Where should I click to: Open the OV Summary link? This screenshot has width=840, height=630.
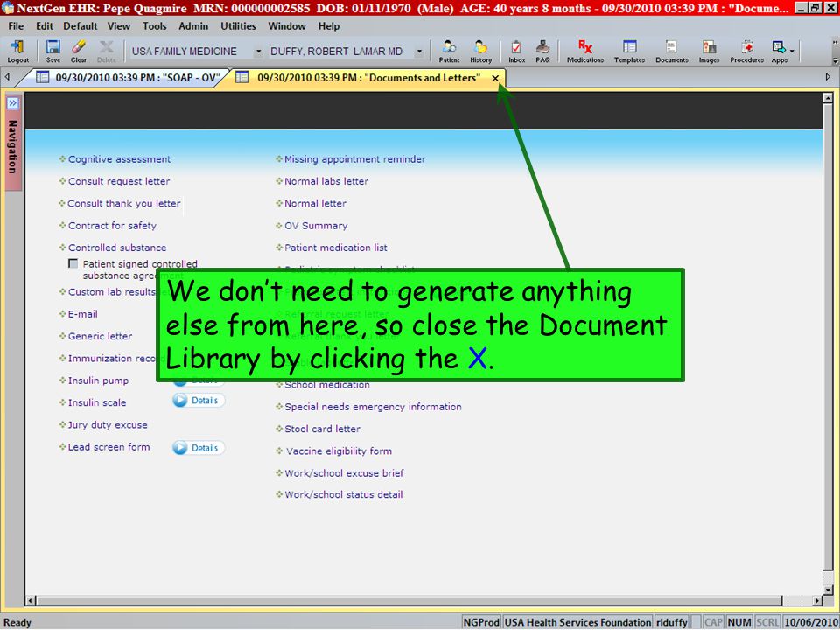(x=316, y=226)
